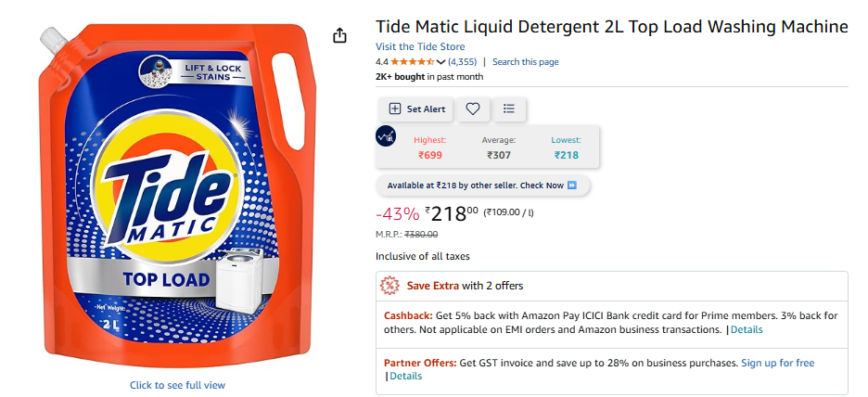Expand the ratings dropdown chevron

tap(440, 62)
